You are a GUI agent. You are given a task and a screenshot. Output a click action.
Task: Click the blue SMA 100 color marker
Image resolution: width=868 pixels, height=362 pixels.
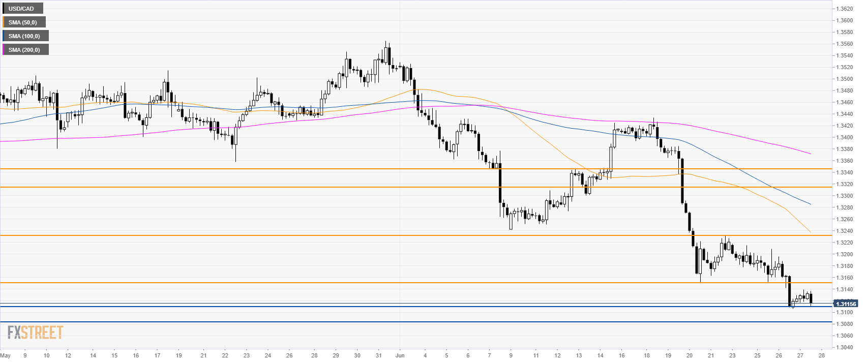pyautogui.click(x=3, y=36)
